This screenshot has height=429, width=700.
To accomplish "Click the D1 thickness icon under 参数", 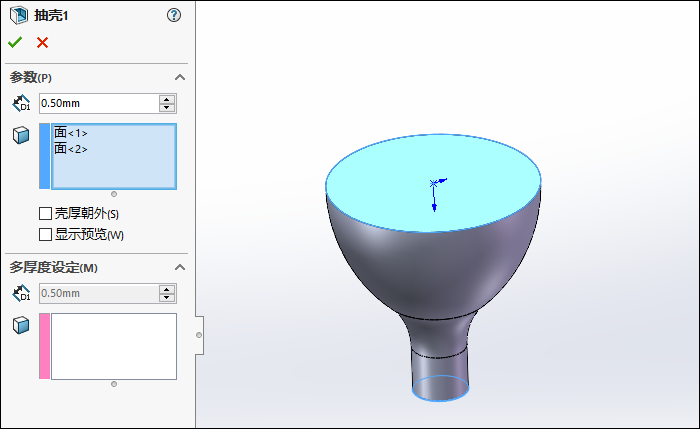I will pyautogui.click(x=21, y=103).
